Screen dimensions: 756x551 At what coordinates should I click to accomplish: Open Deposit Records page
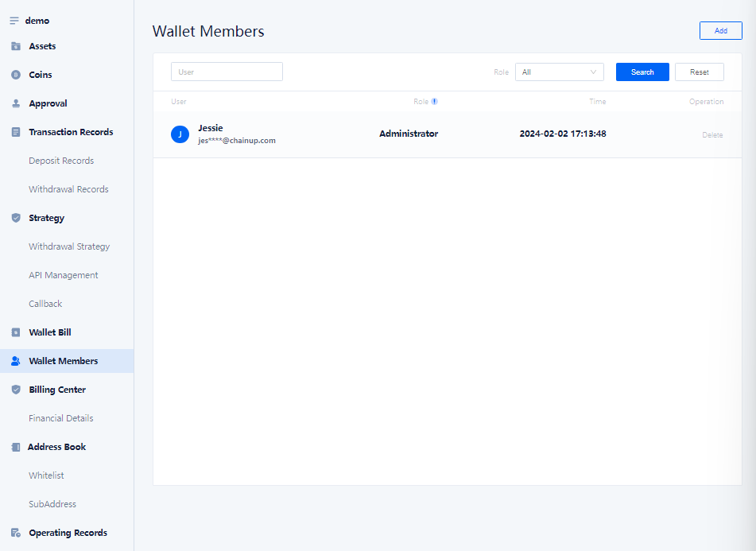pos(61,161)
